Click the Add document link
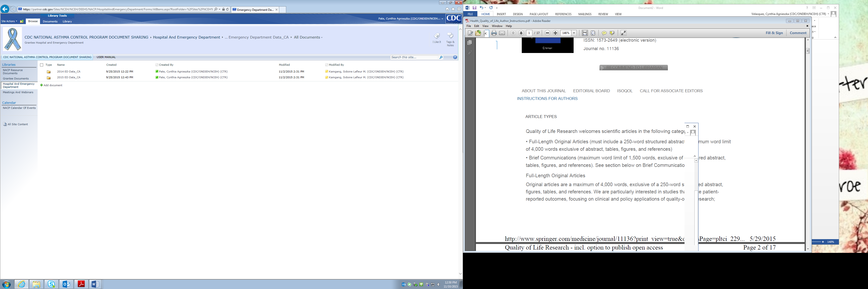Image resolution: width=868 pixels, height=289 pixels. (53, 85)
